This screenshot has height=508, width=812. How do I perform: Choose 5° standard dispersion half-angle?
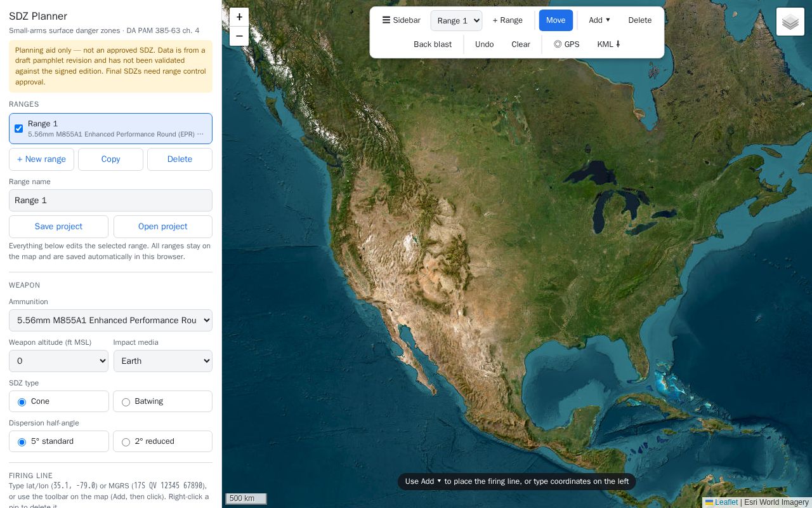tap(59, 441)
